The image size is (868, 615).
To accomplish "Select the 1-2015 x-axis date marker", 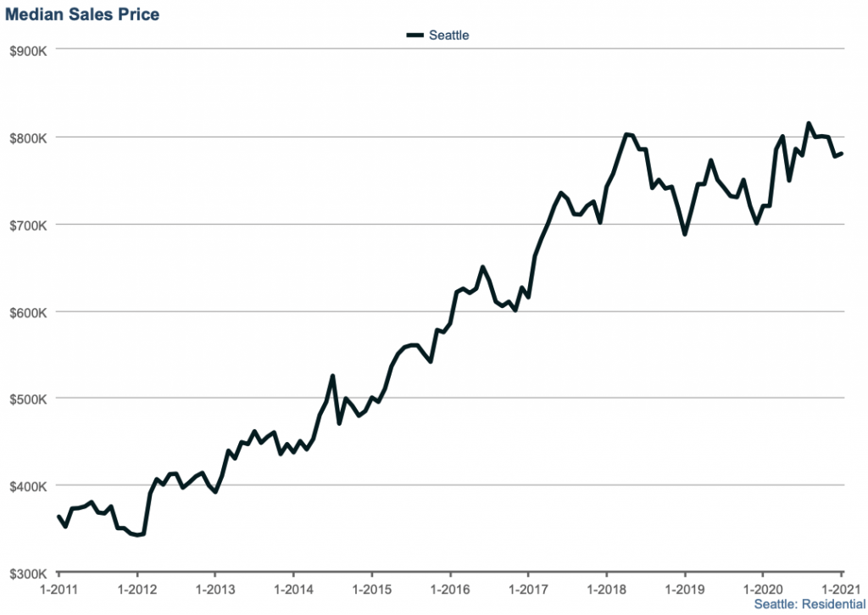I will [371, 587].
